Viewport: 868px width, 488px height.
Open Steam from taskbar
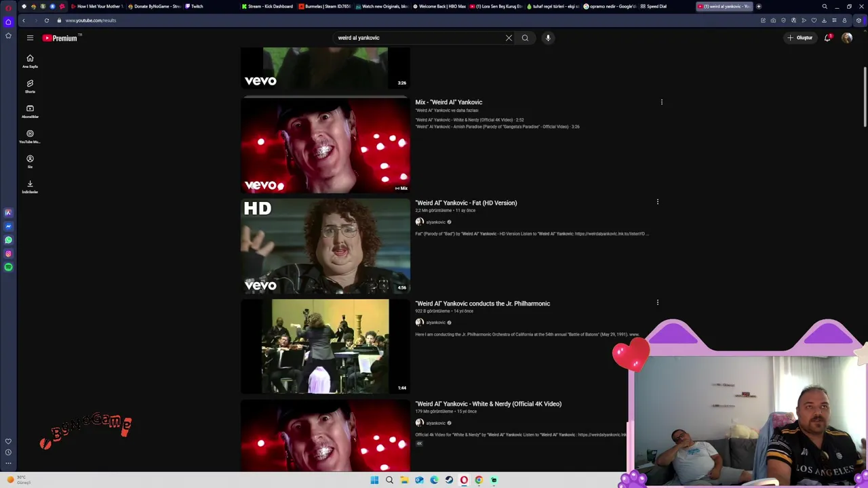[449, 480]
